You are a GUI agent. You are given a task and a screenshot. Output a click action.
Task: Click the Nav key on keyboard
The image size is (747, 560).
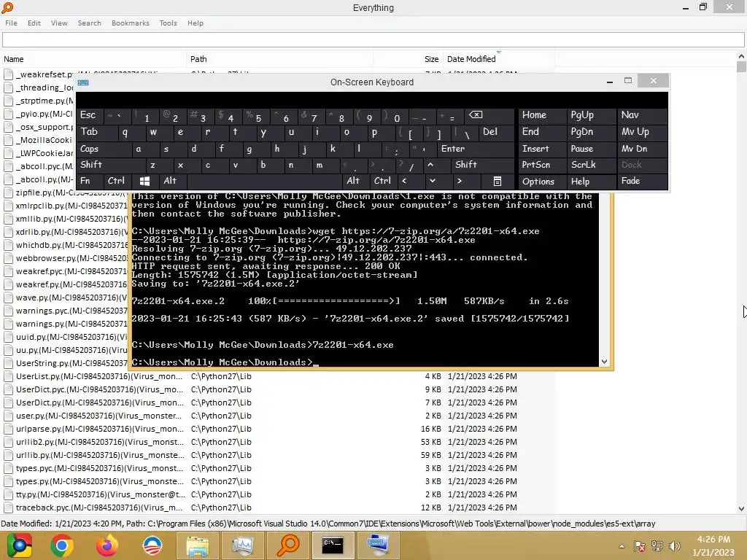coord(642,115)
